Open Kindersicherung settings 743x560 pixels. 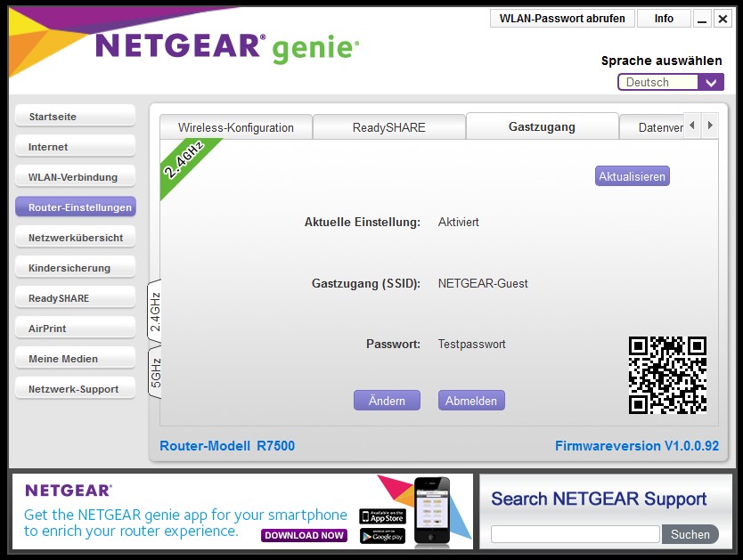76,267
